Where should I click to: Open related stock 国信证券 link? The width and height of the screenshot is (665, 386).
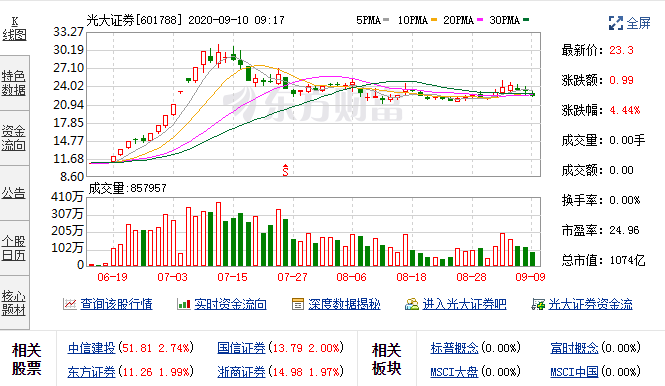coord(241,348)
